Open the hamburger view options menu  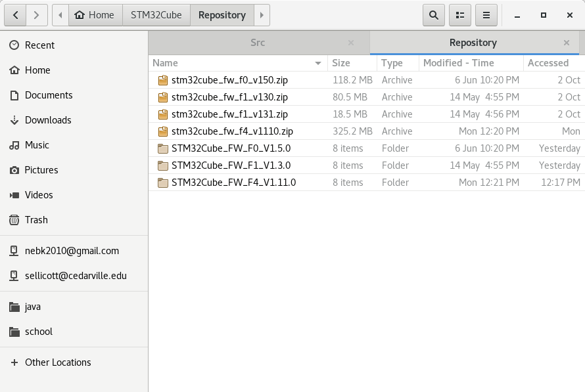tap(486, 15)
